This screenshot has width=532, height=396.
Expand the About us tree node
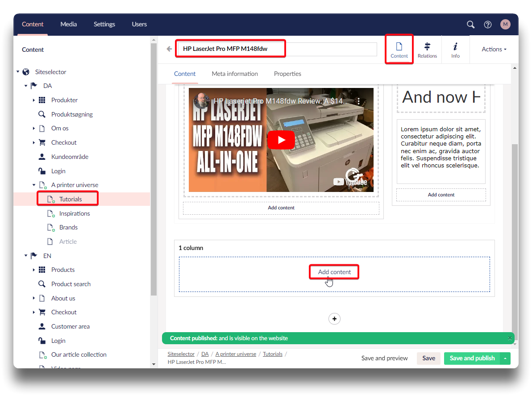[33, 298]
